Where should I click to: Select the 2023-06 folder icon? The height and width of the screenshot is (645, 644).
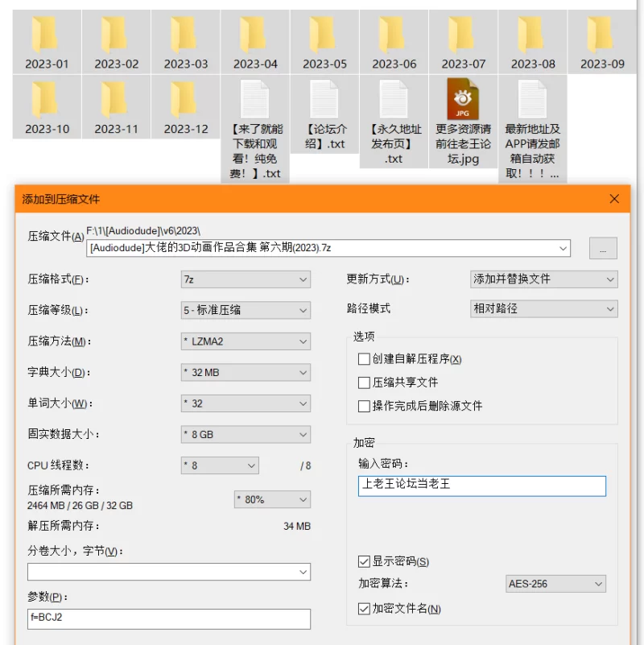click(392, 35)
